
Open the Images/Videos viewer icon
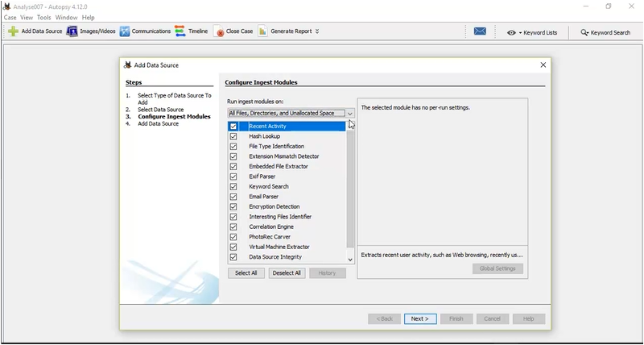(x=72, y=31)
